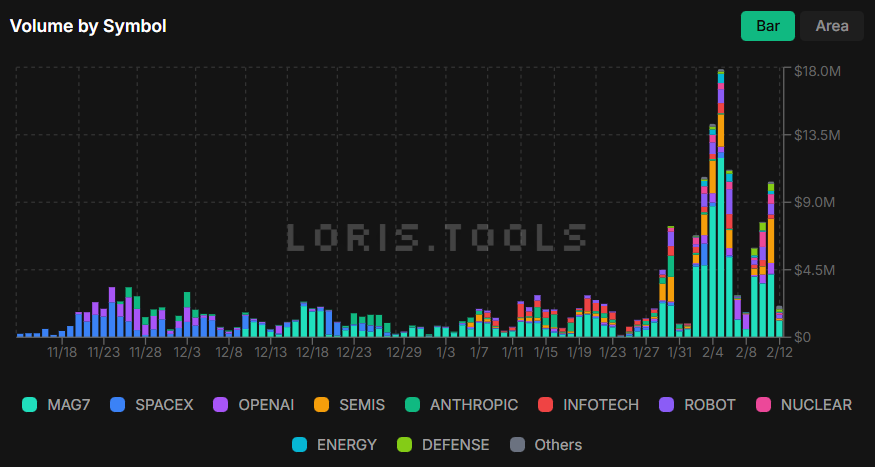Click the 12/8 date label
Viewport: 875px width, 467px height.
tap(229, 352)
